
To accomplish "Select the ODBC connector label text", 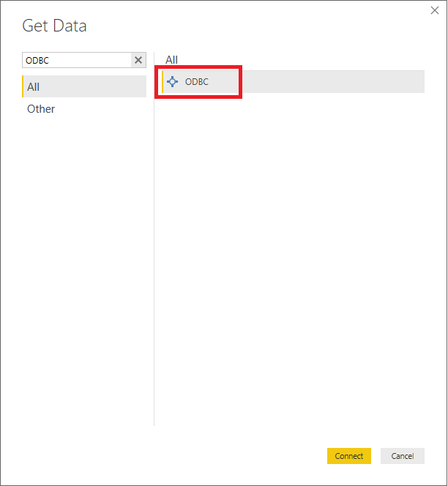I will pyautogui.click(x=197, y=82).
